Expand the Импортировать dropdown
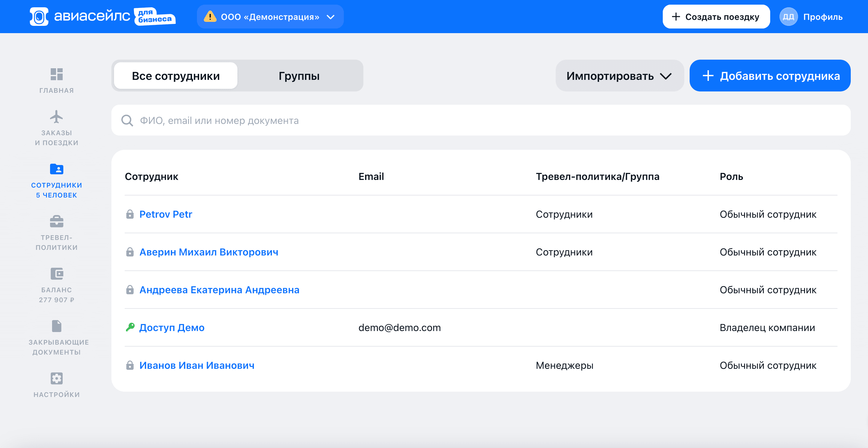Screen dimensions: 868x448 (x=619, y=76)
